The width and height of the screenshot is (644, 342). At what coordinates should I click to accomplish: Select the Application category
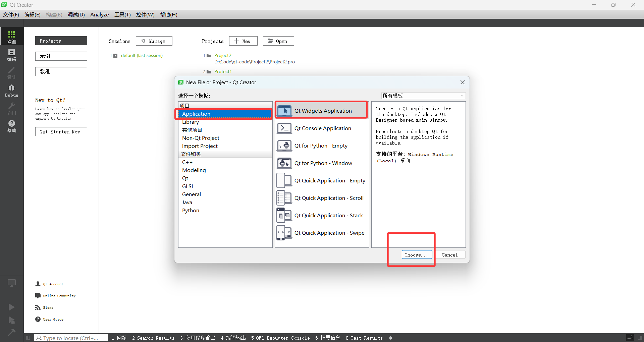225,114
